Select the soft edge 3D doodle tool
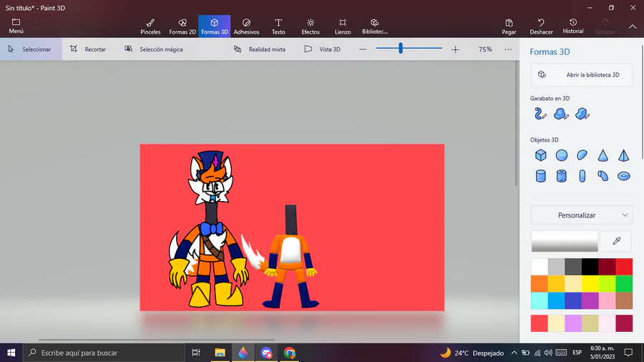Image resolution: width=644 pixels, height=362 pixels. (562, 114)
